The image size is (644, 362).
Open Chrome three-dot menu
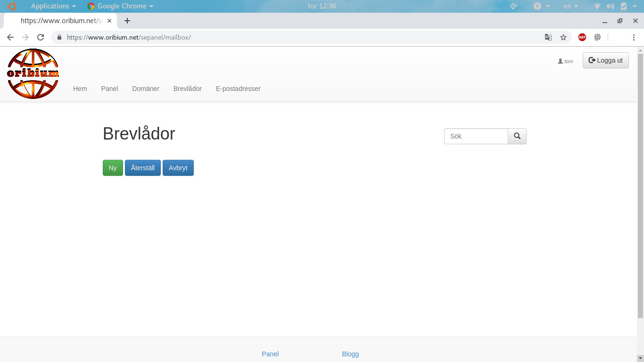pos(634,37)
